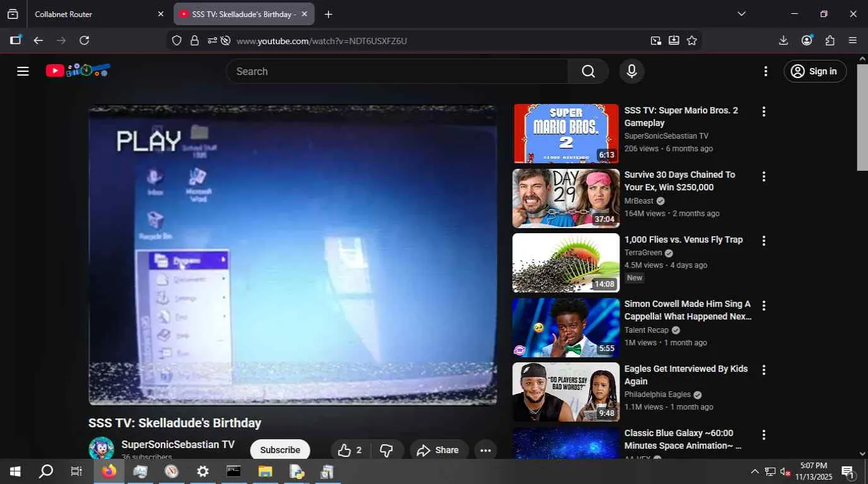Screen dimensions: 868x484
Task: Open network status icon in system tray
Action: coord(770,471)
